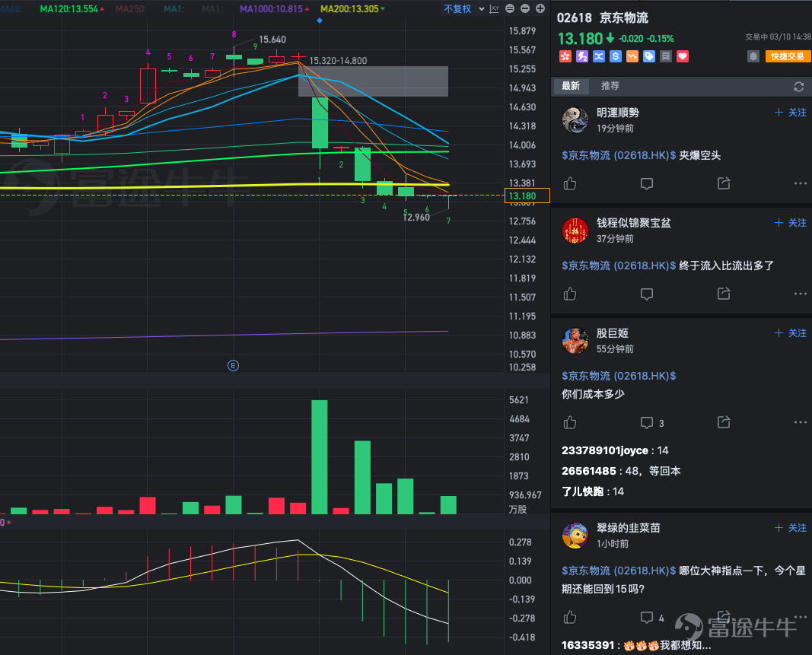Zoom out the chart with minus icon
The height and width of the screenshot is (655, 812).
tap(524, 8)
